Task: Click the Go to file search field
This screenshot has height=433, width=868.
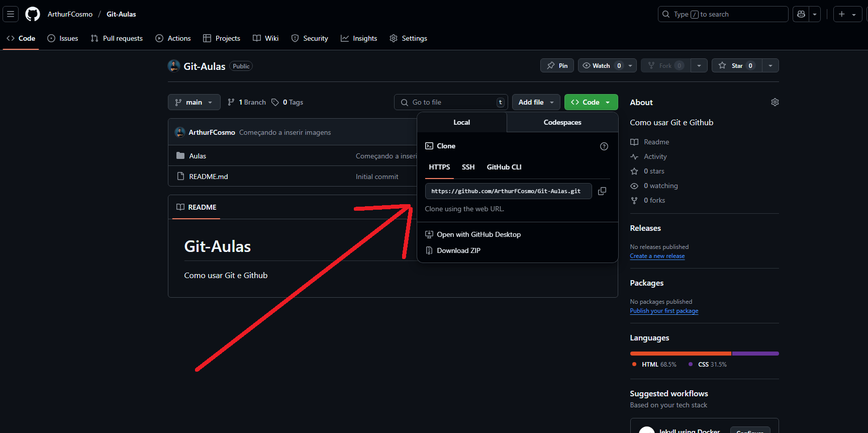Action: (x=451, y=102)
